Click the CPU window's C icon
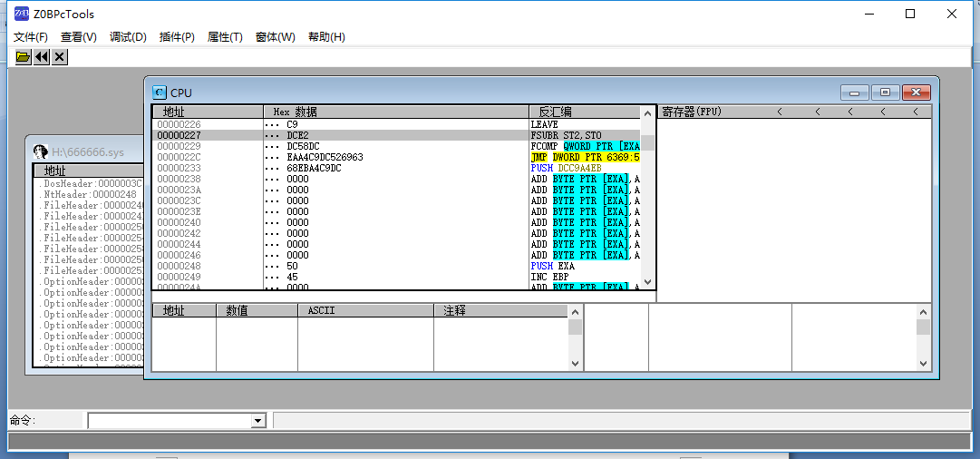The height and width of the screenshot is (459, 980). coord(160,93)
